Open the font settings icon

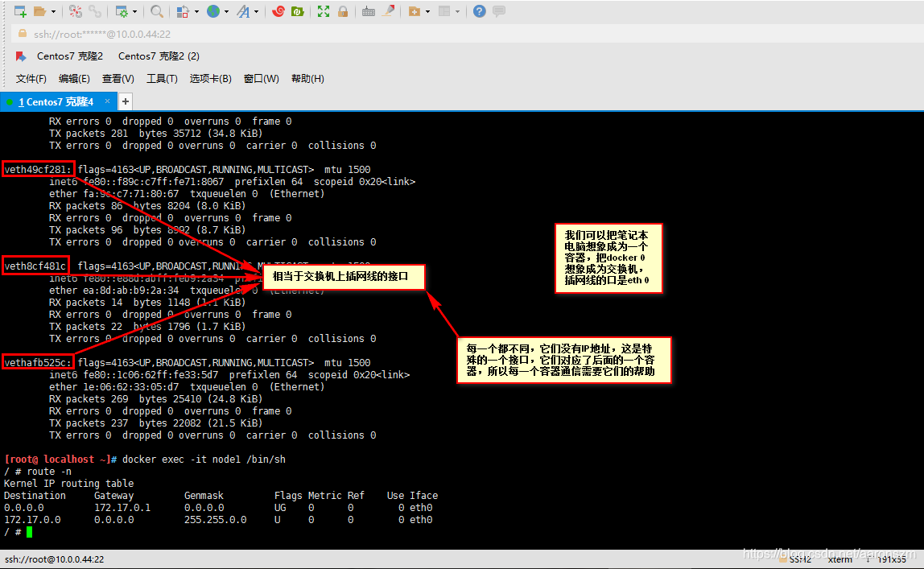[x=243, y=11]
